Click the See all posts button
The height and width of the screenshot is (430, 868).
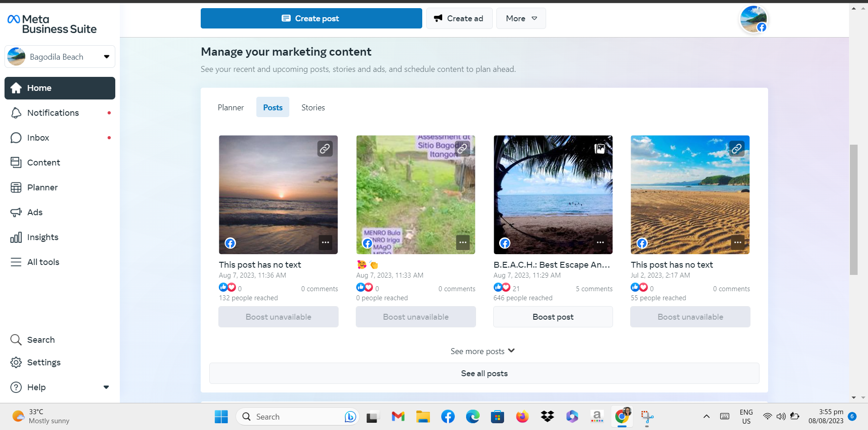[484, 373]
